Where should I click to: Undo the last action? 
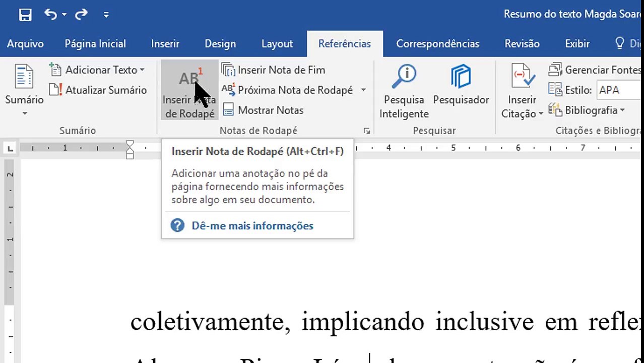point(50,14)
